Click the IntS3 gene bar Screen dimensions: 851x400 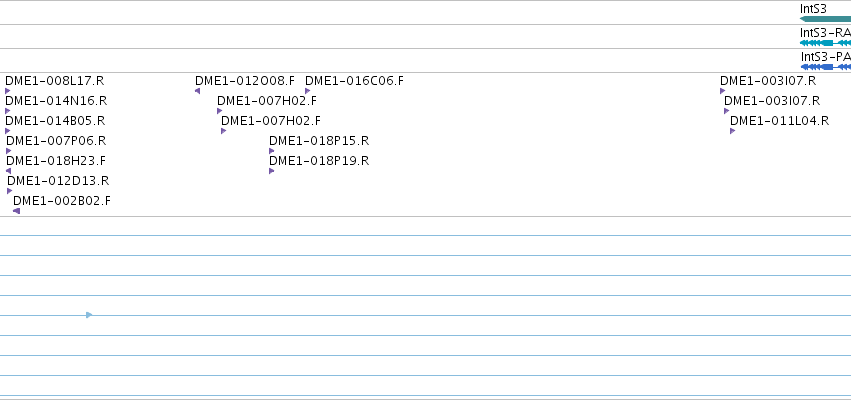tap(825, 19)
